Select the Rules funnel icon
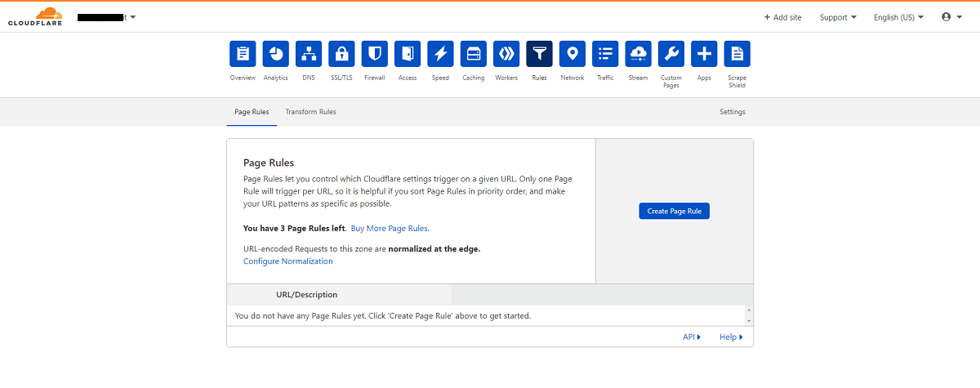Viewport: 980px width, 388px height. pyautogui.click(x=539, y=54)
